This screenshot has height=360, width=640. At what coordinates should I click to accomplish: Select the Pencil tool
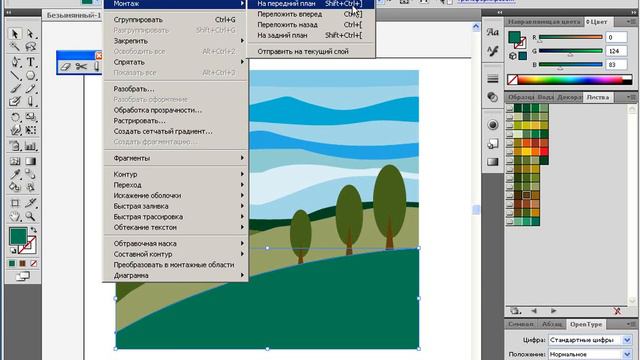tap(30, 88)
